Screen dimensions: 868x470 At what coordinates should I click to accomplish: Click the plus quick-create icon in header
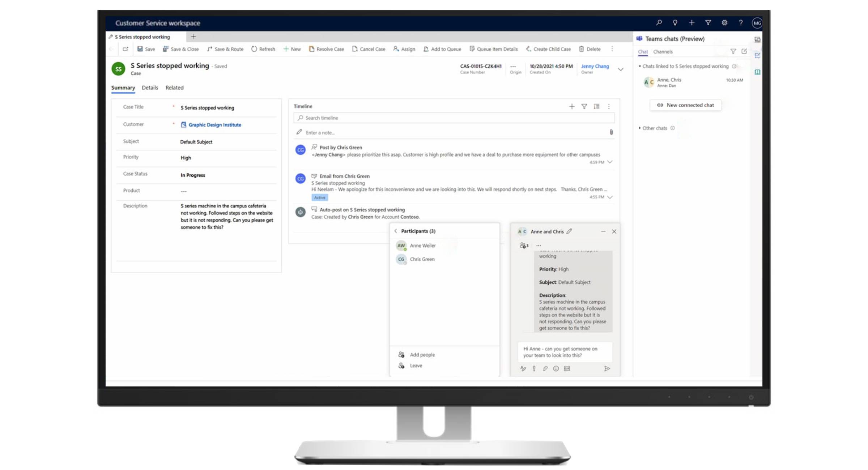click(x=692, y=23)
